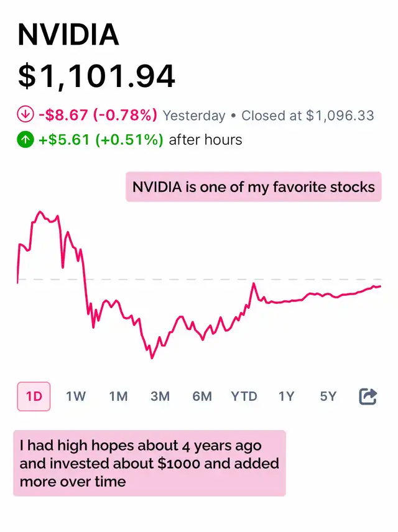Click the $1,101.94 price

[96, 76]
